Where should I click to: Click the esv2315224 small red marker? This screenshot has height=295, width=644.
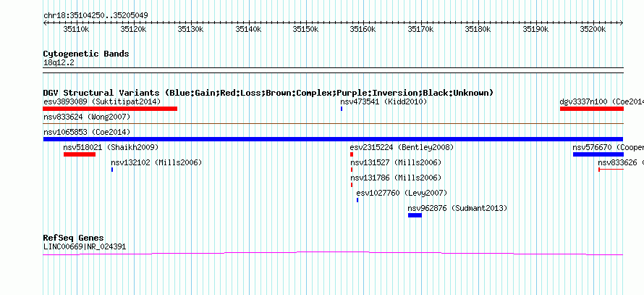pos(352,154)
